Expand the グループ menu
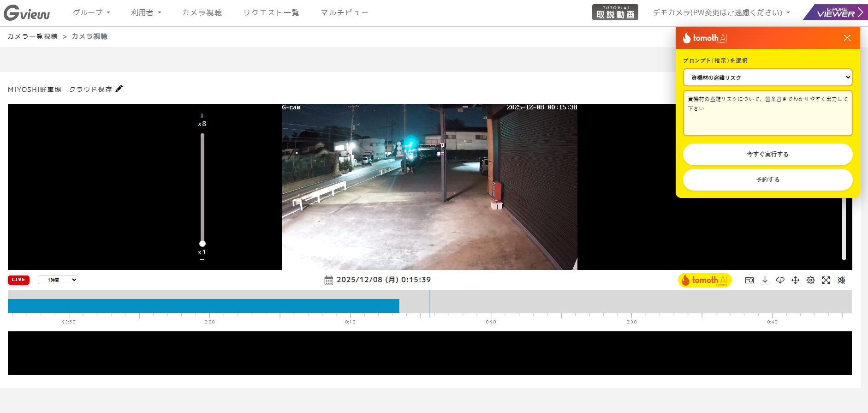Screen dimensions: 868x413 click(x=91, y=12)
